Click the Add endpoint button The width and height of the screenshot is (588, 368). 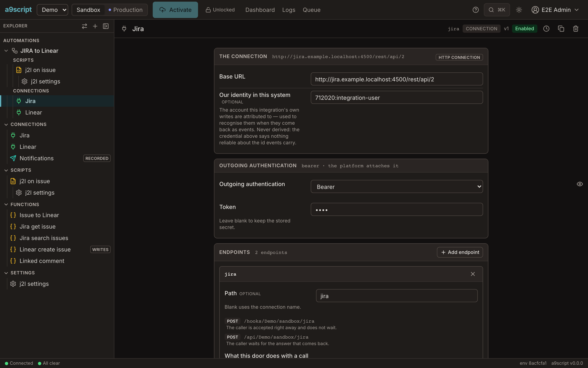coord(460,252)
